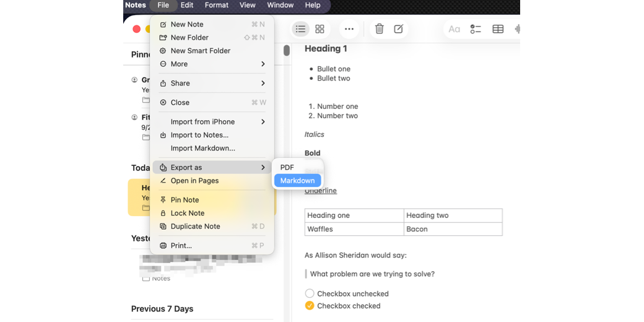The image size is (644, 322).
Task: Choose Duplicate Note
Action: point(212,226)
